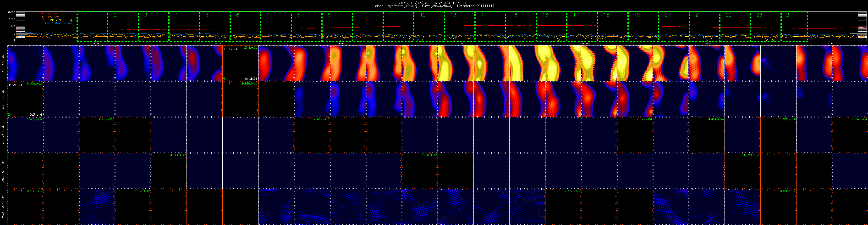This screenshot has height=225, width=868.
Task: Click the orange '12-25 keV' legend entry
Action: (50, 17)
